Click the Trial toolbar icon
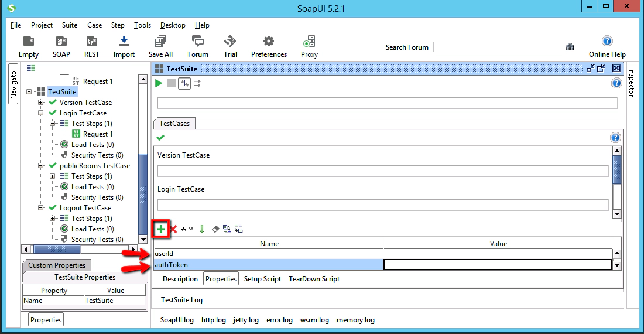Image resolution: width=644 pixels, height=334 pixels. pyautogui.click(x=230, y=46)
